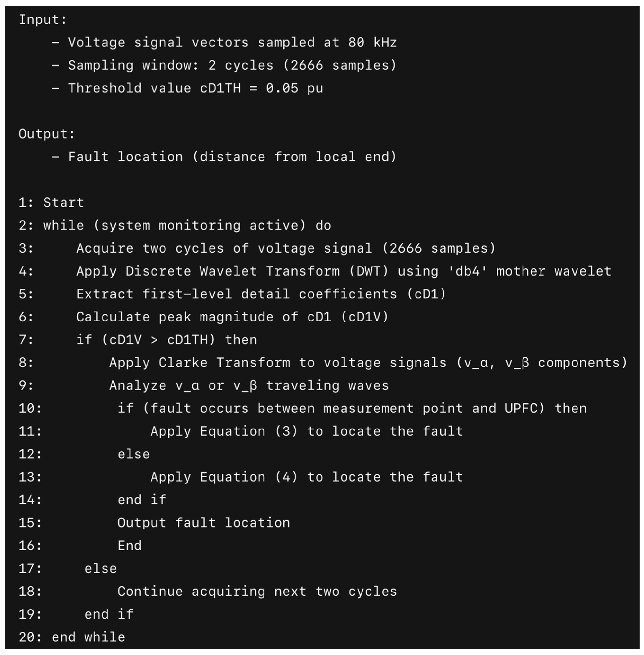Click the 'Output fault location' line

[x=204, y=523]
